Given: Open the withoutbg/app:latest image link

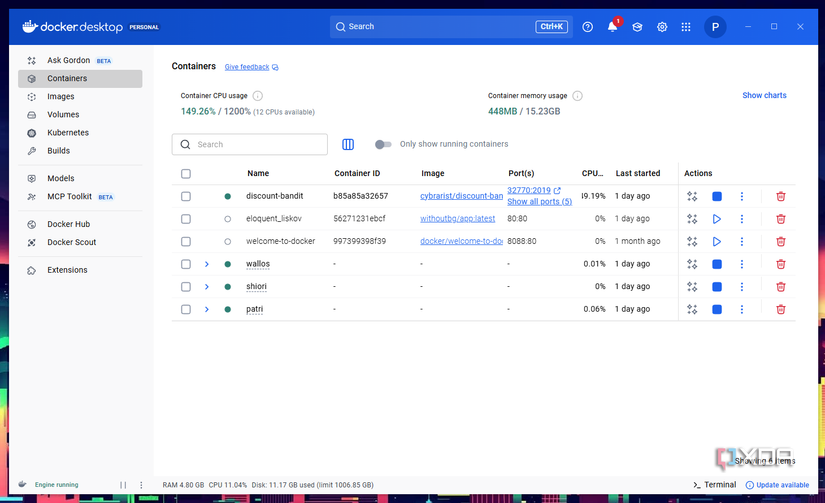Looking at the screenshot, I should coord(457,219).
